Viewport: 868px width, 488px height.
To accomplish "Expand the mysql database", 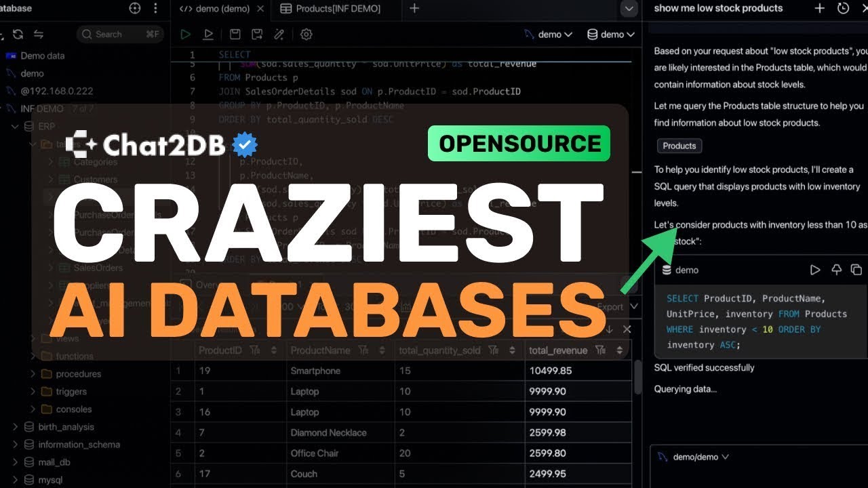I will click(x=15, y=479).
